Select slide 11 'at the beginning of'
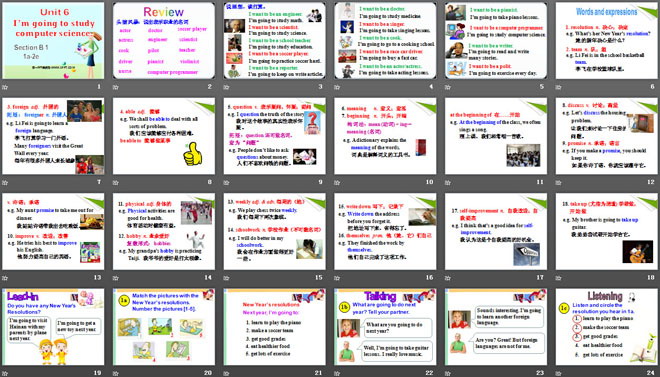Viewport: 660px width, 377px height. pos(496,136)
